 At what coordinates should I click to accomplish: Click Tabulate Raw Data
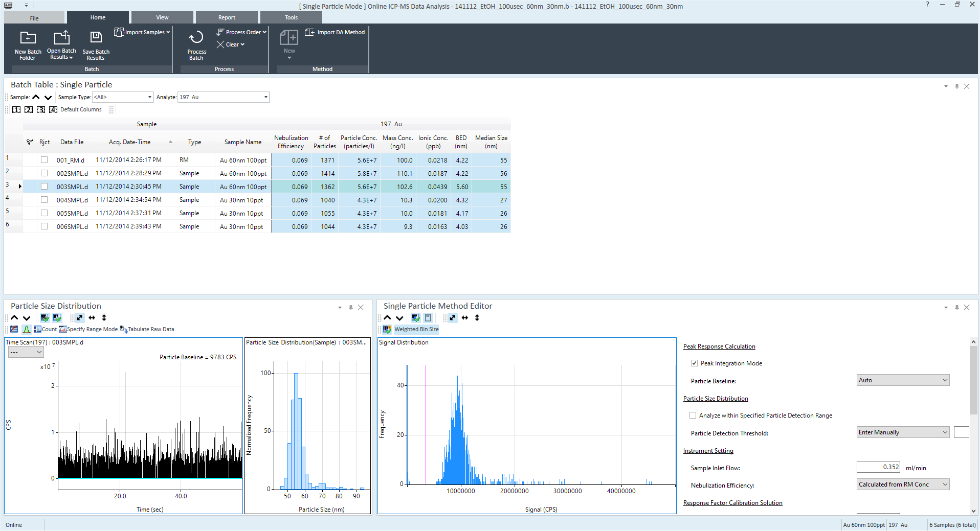click(147, 330)
